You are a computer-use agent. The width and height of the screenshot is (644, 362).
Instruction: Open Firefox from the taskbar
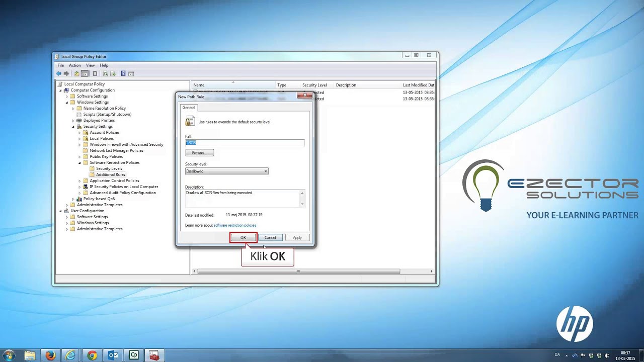[50, 355]
